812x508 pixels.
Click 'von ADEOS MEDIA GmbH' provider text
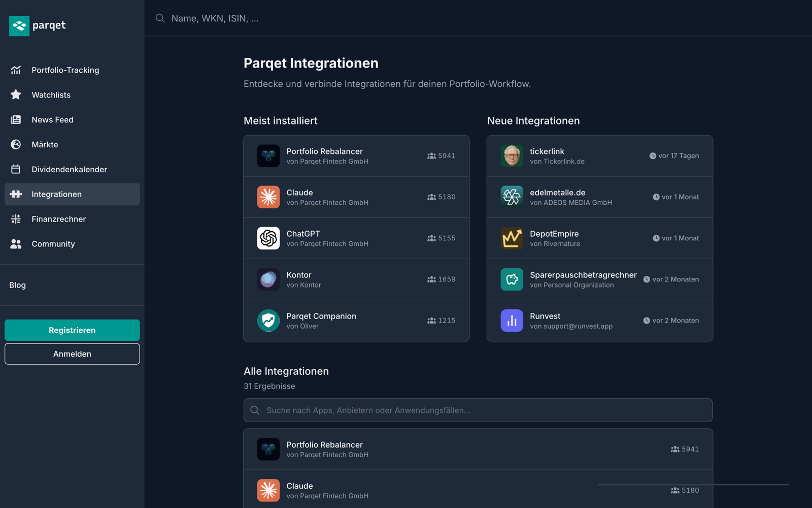(x=571, y=203)
